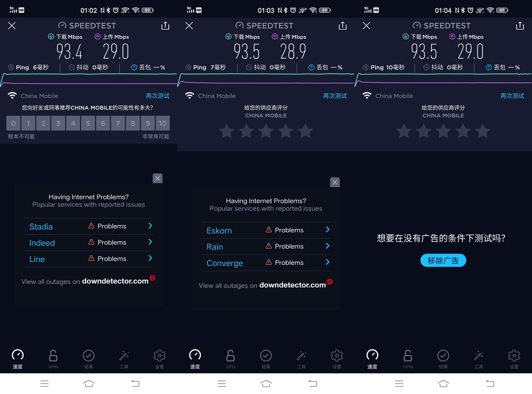The height and width of the screenshot is (394, 532).
Task: Click the WiFi icon next to China Mobile
Action: pos(12,95)
